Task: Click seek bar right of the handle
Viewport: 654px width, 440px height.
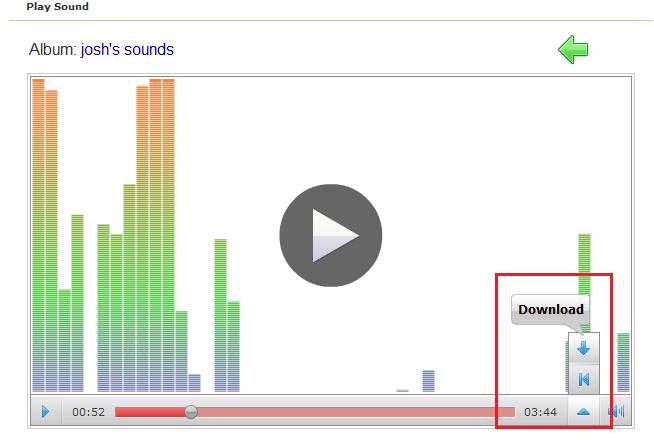Action: (350, 411)
